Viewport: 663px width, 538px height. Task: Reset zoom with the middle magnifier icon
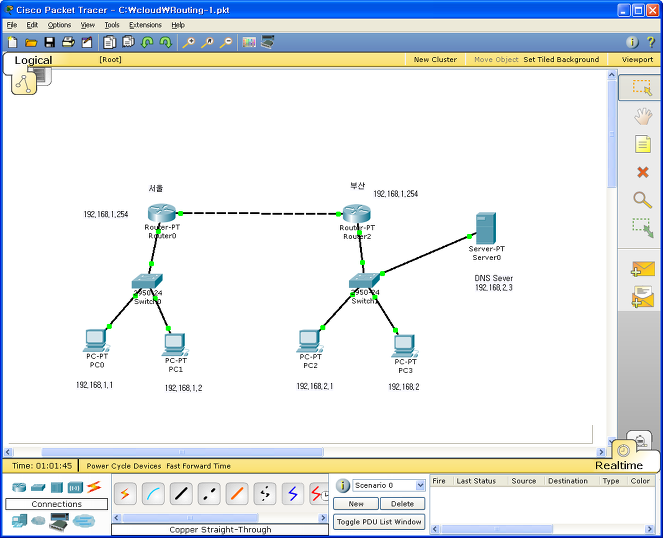point(207,42)
